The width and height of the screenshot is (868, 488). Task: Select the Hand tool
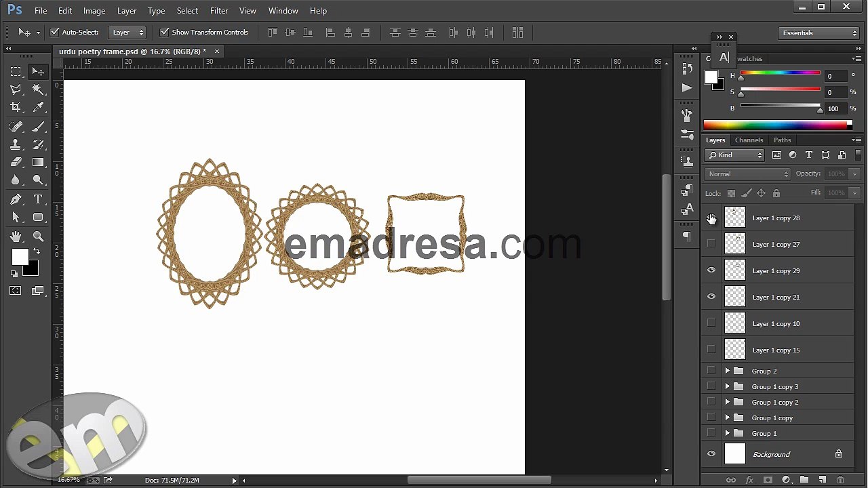16,237
